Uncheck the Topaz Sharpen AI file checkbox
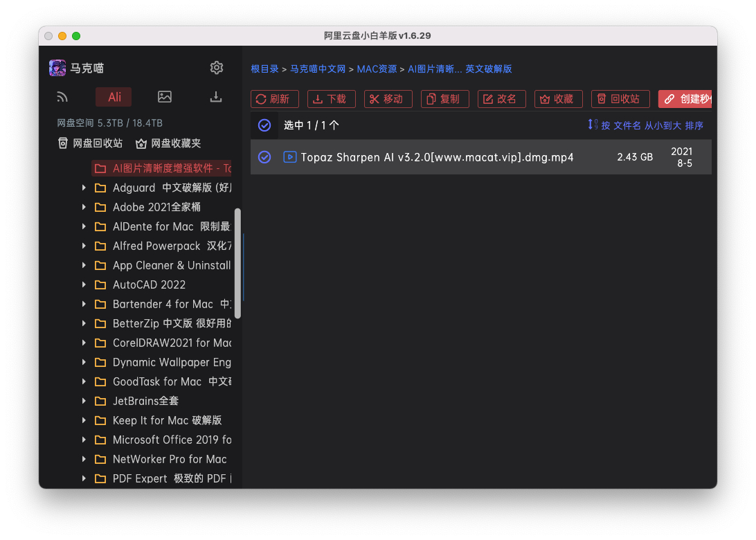The width and height of the screenshot is (756, 540). [x=264, y=157]
